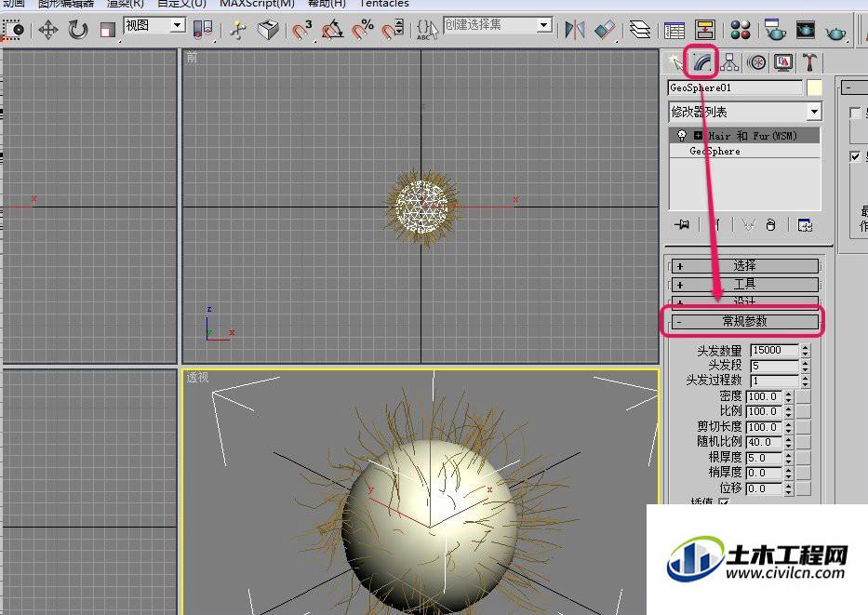
Task: Toggle the checked checkbox in right side panel
Action: (855, 156)
